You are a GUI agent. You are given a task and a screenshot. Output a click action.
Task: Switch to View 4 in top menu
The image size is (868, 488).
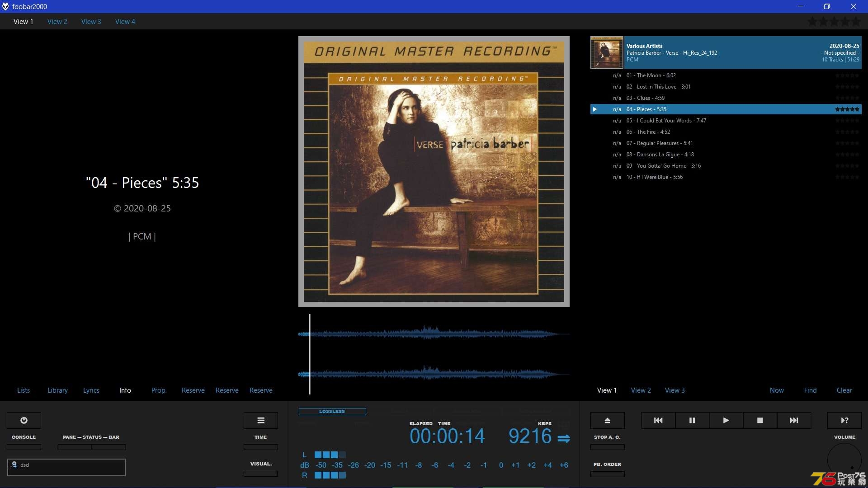point(125,21)
